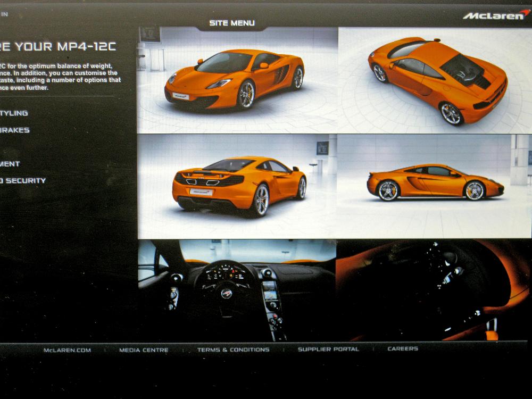Open the CAREERS footer link
Image resolution: width=532 pixels, height=399 pixels.
click(403, 348)
